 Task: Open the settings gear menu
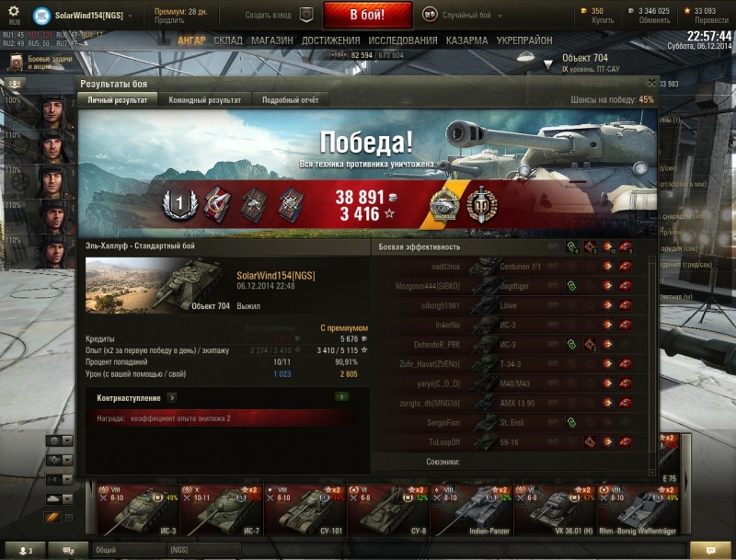[14, 11]
